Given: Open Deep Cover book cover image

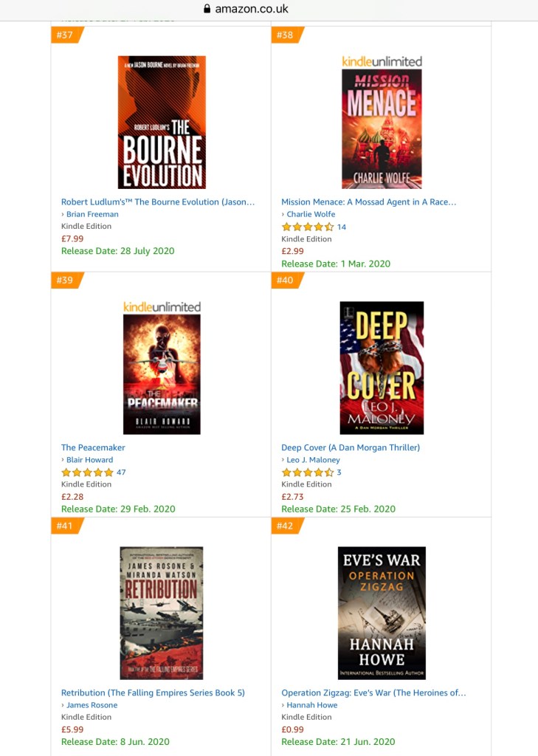Looking at the screenshot, I should point(382,368).
